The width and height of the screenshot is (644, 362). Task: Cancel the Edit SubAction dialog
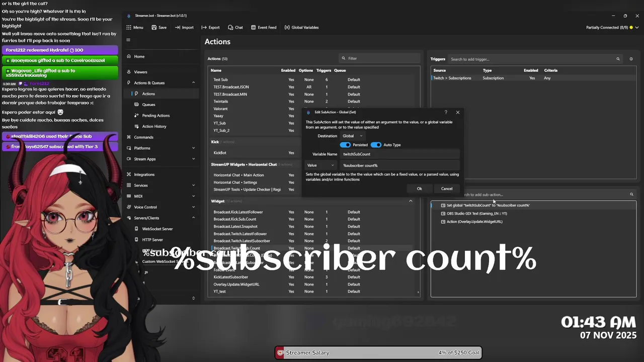click(x=447, y=189)
